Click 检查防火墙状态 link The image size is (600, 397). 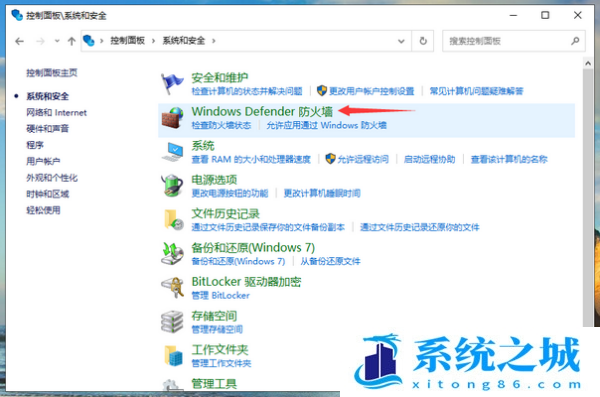pyautogui.click(x=221, y=125)
